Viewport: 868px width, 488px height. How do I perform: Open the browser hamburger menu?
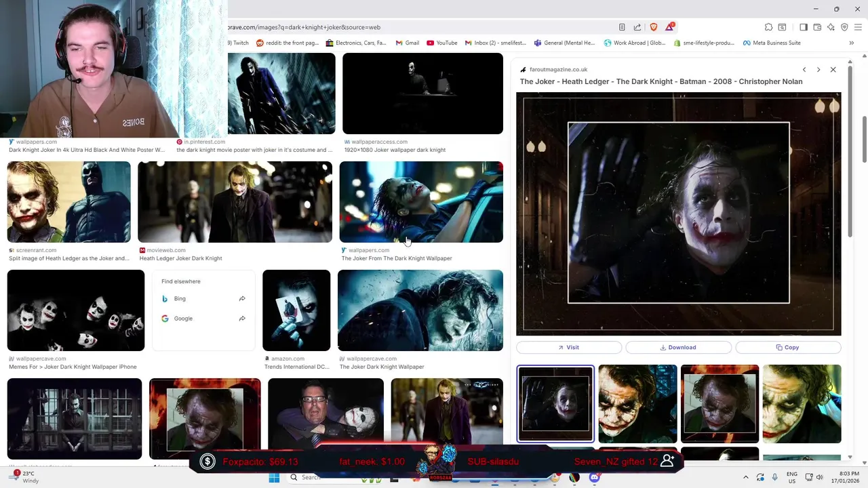[x=858, y=27]
